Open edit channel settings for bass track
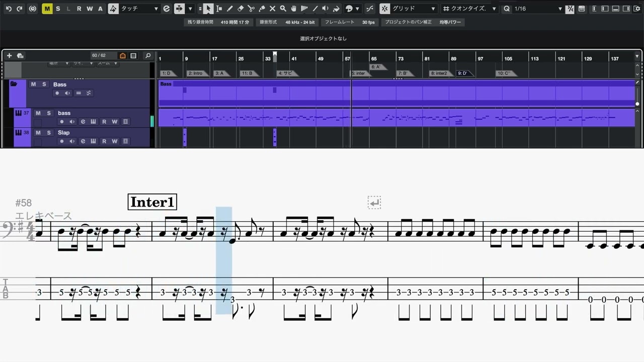The height and width of the screenshot is (362, 644). (x=83, y=122)
